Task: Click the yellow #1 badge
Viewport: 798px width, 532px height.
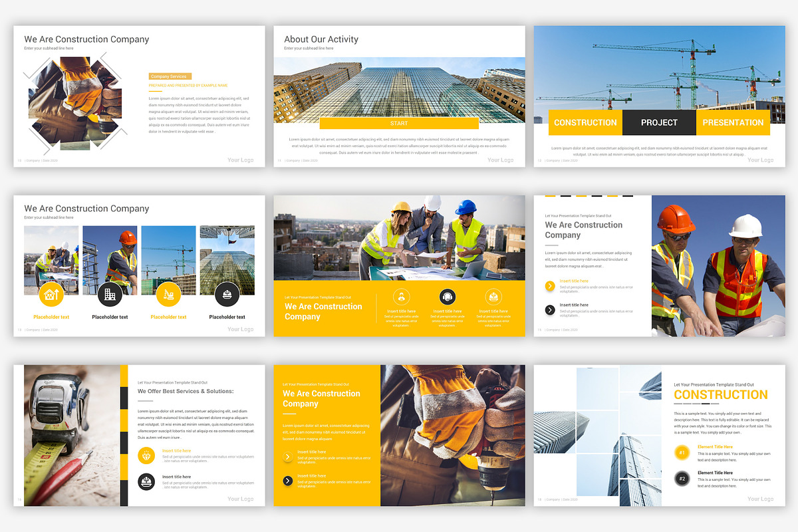Action: pos(682,453)
